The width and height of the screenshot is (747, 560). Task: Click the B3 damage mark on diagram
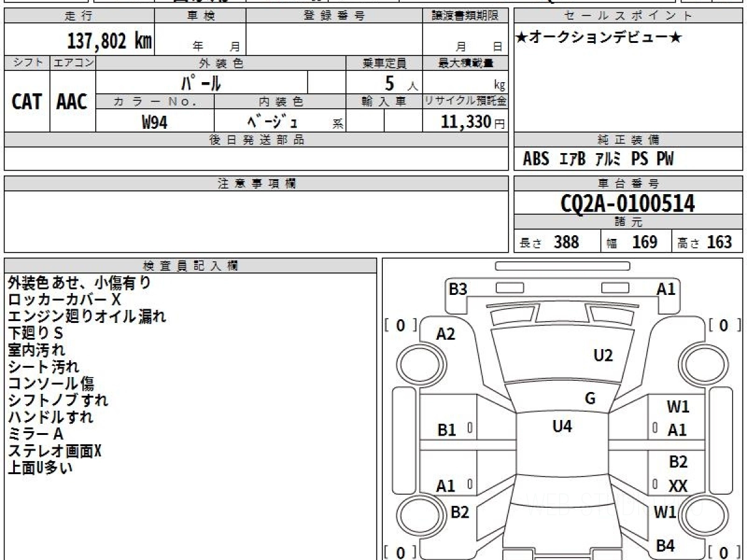click(458, 289)
